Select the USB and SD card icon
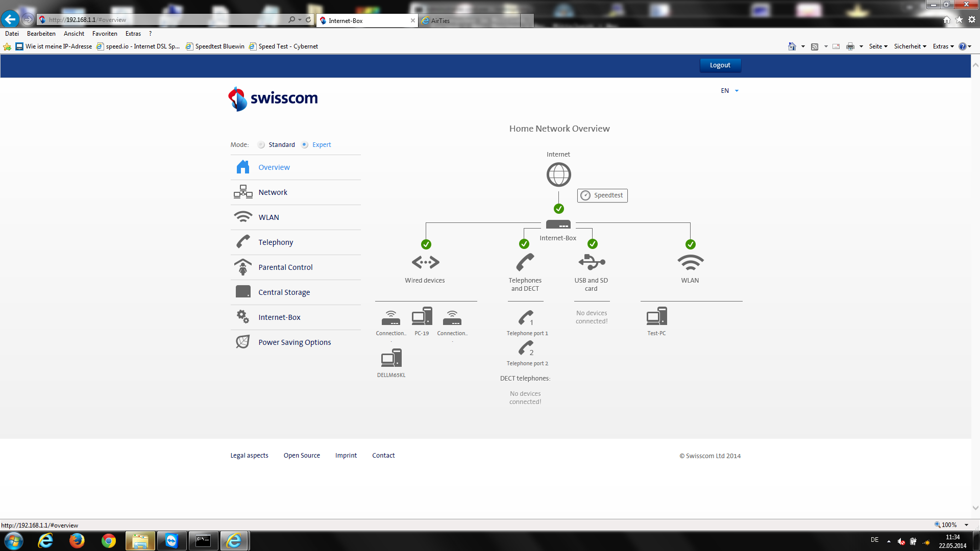 (x=592, y=262)
